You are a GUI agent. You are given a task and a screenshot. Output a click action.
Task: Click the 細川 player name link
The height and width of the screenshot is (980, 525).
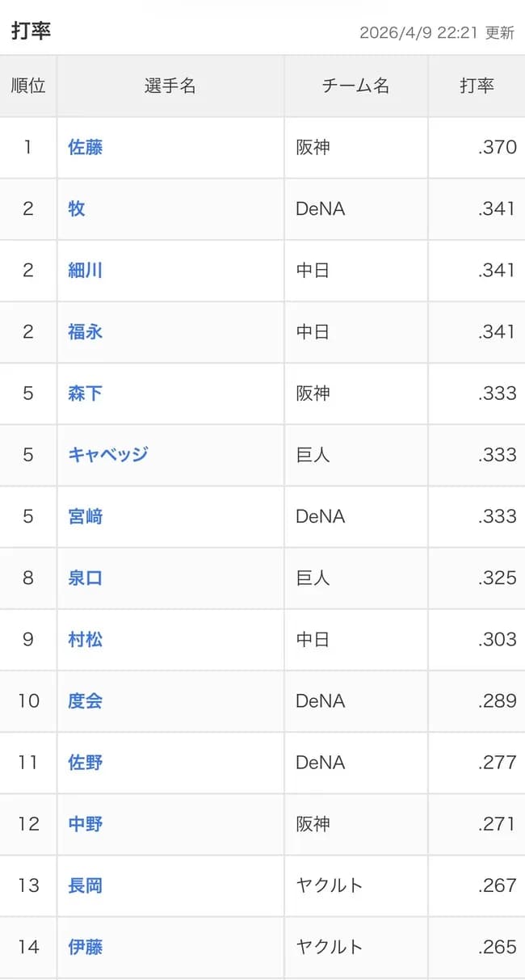coord(86,271)
